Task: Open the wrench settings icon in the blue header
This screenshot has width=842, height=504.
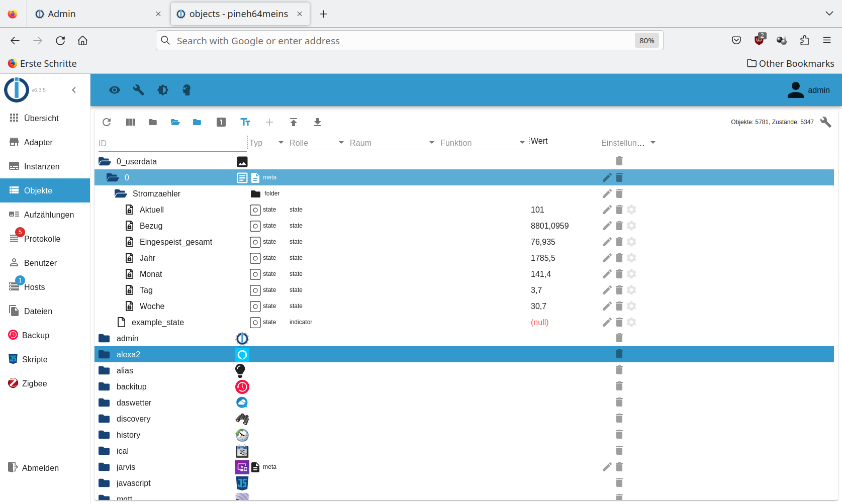Action: tap(139, 90)
